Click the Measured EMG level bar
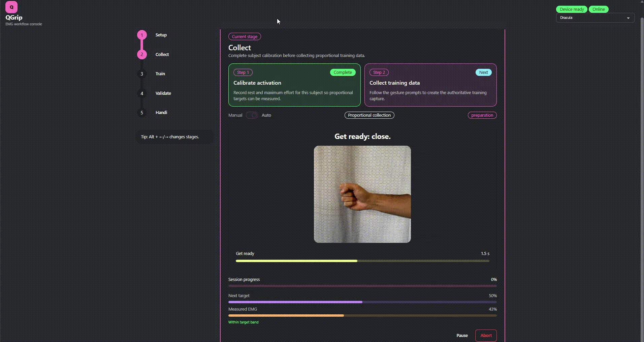 (362, 316)
